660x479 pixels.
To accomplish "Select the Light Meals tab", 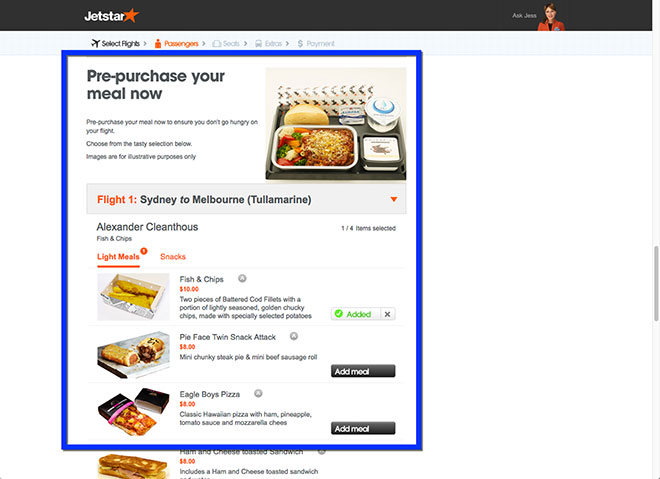I will click(118, 257).
